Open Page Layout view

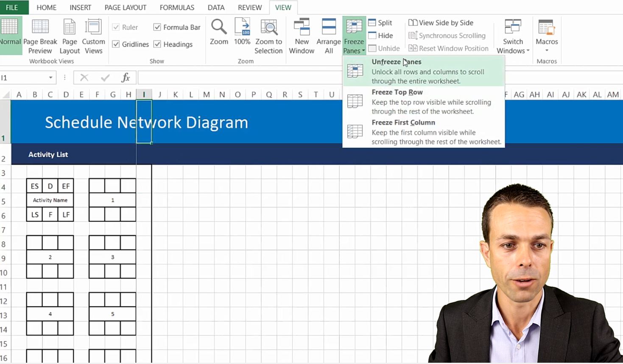(x=70, y=36)
